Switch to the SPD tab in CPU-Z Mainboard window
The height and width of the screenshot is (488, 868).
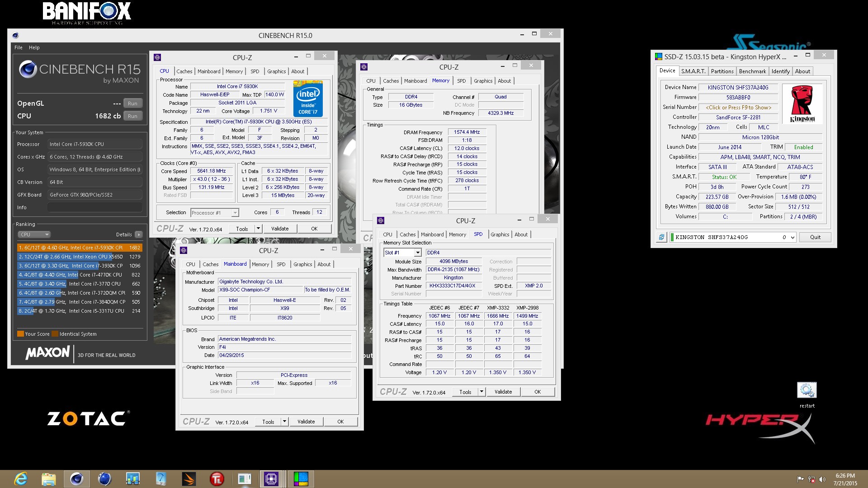[281, 264]
